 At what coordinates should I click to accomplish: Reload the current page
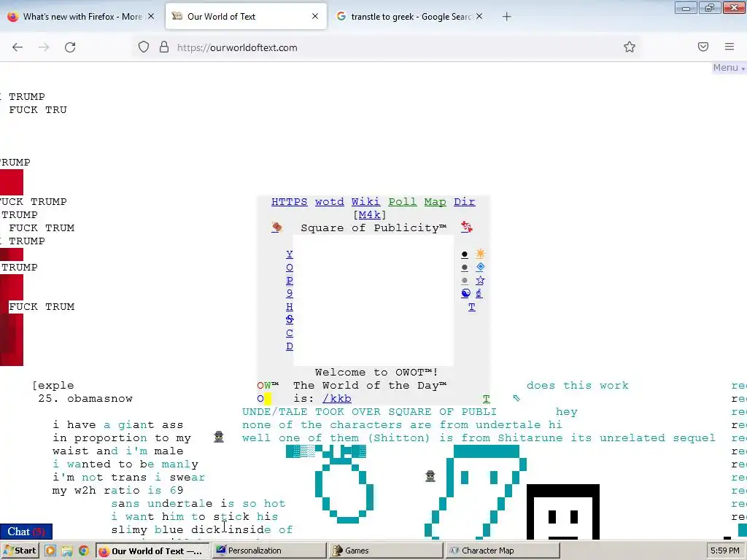[x=70, y=47]
